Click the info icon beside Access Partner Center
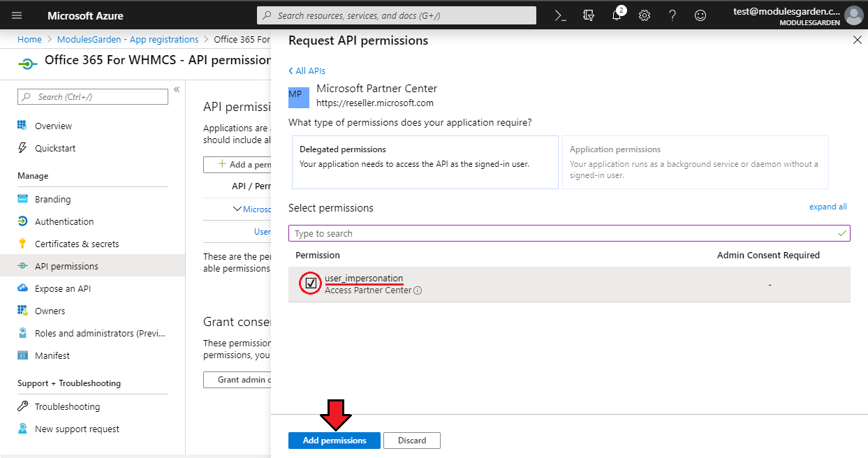The width and height of the screenshot is (868, 458). (418, 290)
